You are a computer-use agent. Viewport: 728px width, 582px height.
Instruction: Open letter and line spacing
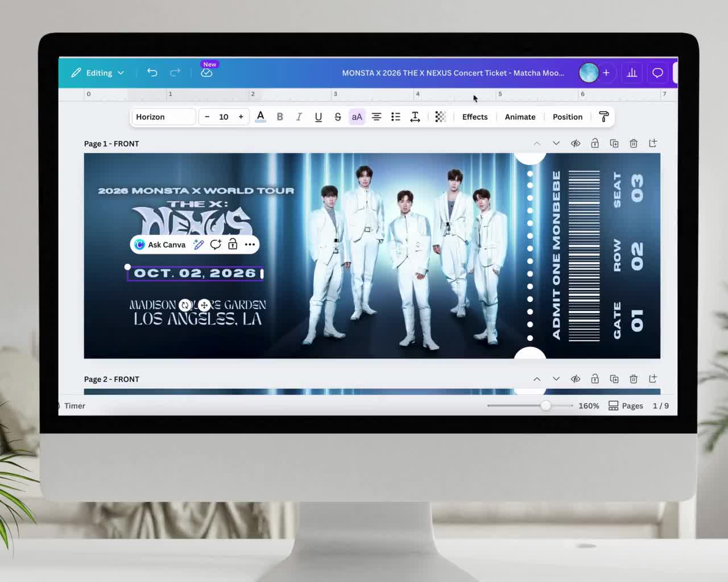[415, 117]
